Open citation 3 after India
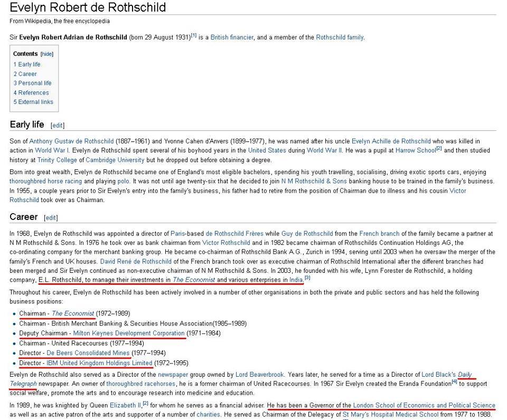Image resolution: width=507 pixels, height=420 pixels. 307,278
